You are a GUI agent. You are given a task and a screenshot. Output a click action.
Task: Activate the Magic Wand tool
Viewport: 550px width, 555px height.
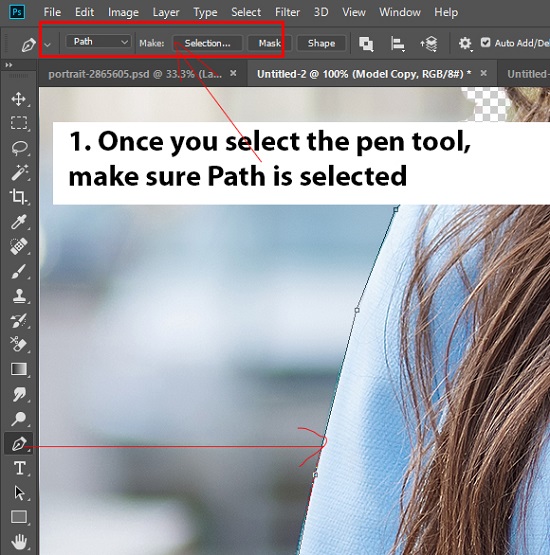pyautogui.click(x=18, y=172)
